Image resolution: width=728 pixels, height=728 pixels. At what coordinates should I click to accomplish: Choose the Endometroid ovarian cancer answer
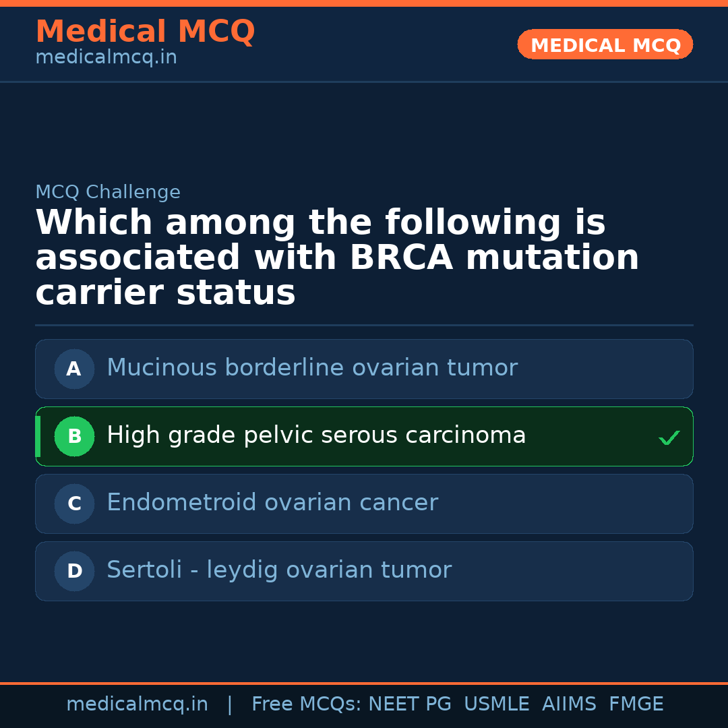pos(272,503)
